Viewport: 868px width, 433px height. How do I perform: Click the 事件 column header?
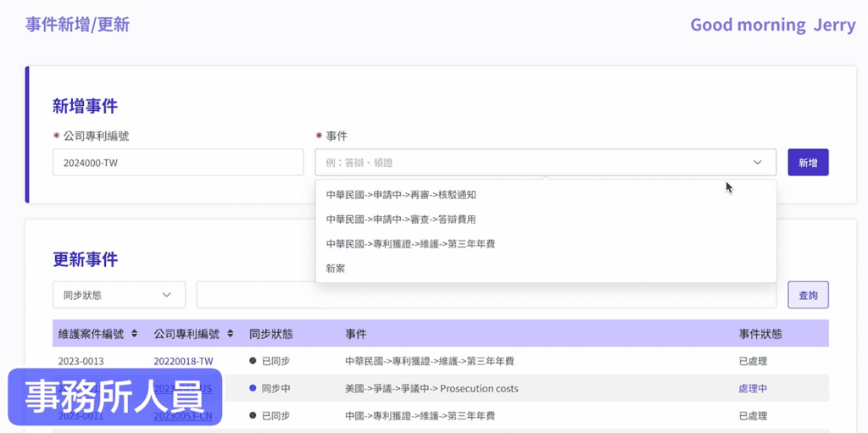pos(356,335)
